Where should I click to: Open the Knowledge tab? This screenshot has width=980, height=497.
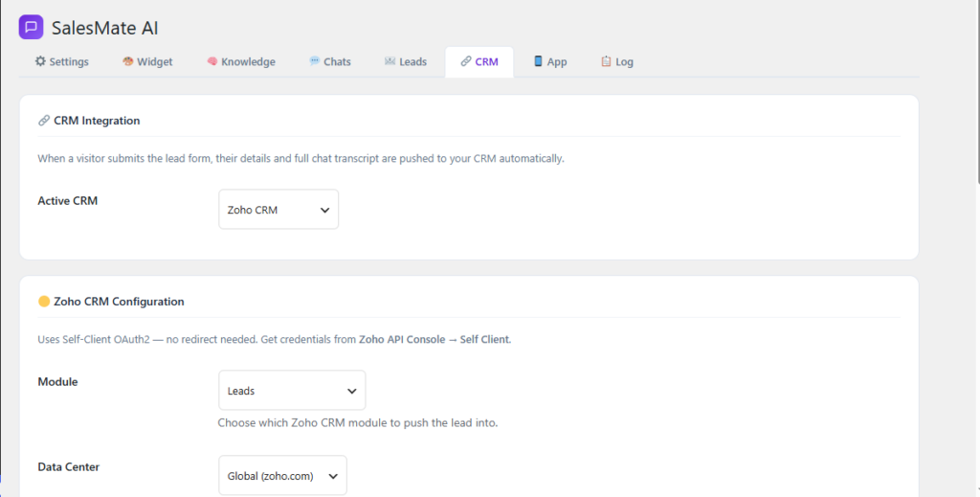[x=241, y=62]
